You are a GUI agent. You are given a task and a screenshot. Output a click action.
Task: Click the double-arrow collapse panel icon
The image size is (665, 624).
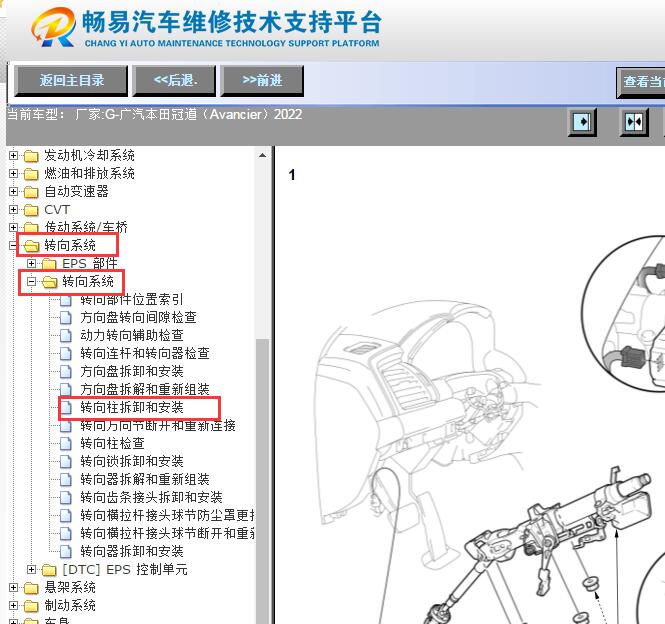[634, 122]
